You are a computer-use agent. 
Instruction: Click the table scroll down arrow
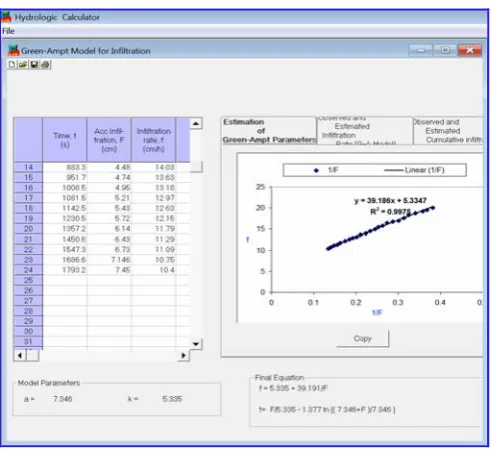[x=196, y=344]
